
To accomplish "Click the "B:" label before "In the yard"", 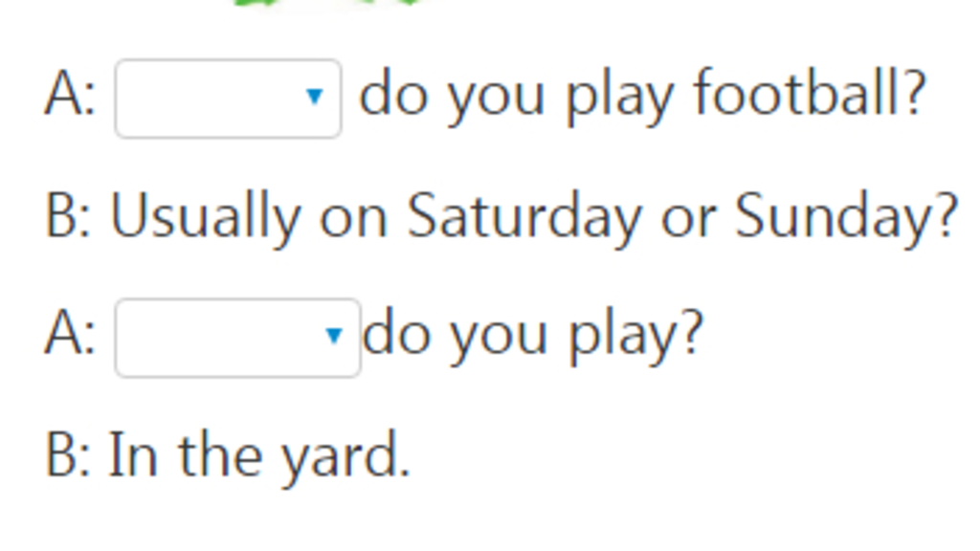I will coord(69,455).
